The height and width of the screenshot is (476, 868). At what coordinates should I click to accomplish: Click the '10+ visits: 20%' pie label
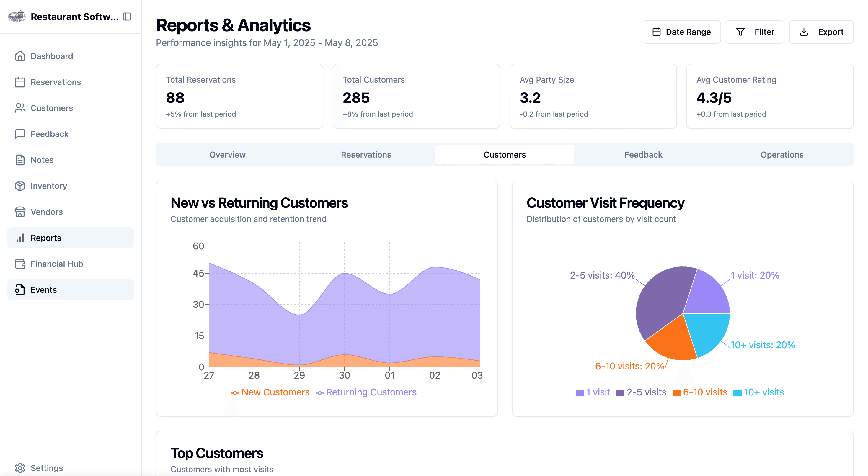[x=763, y=345]
